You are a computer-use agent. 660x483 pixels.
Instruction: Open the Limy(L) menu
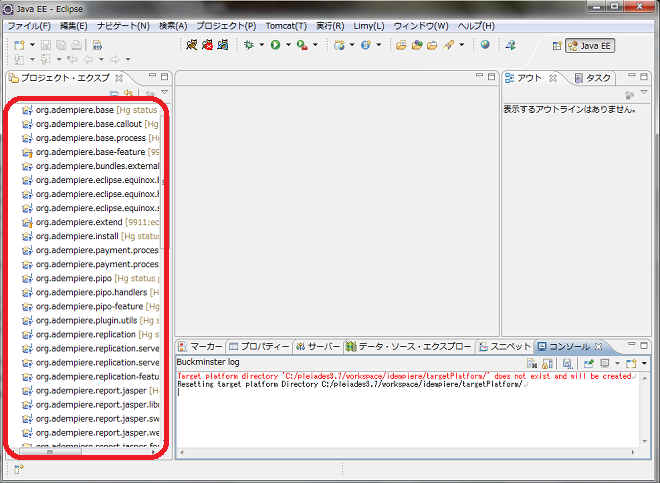pos(369,26)
